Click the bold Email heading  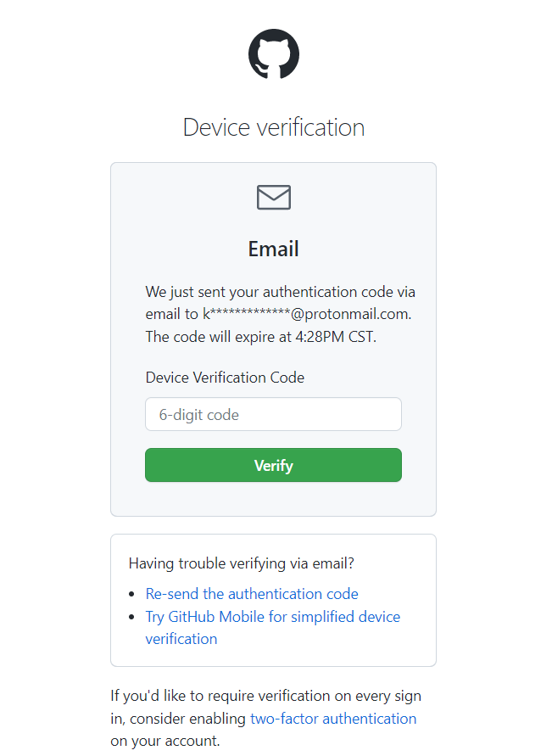coord(274,249)
